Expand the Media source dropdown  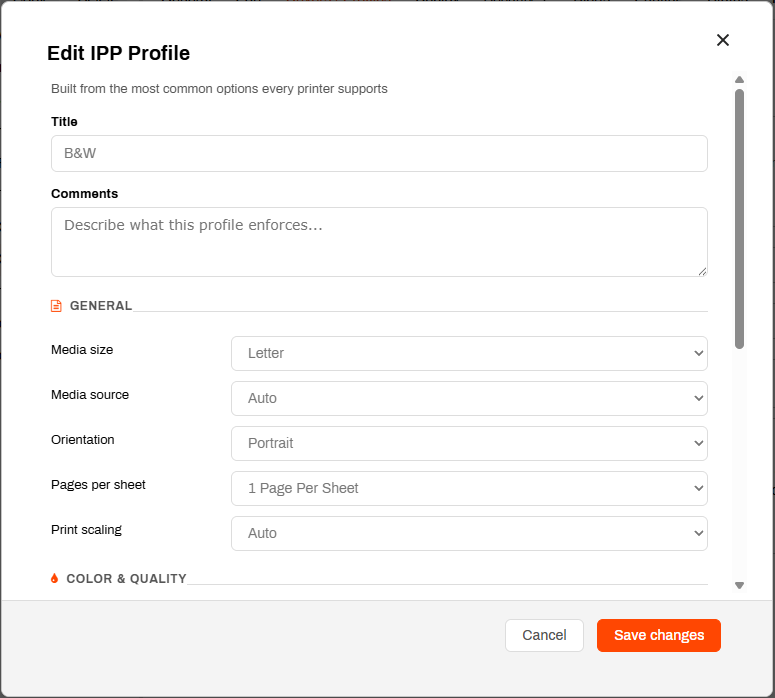tap(469, 398)
